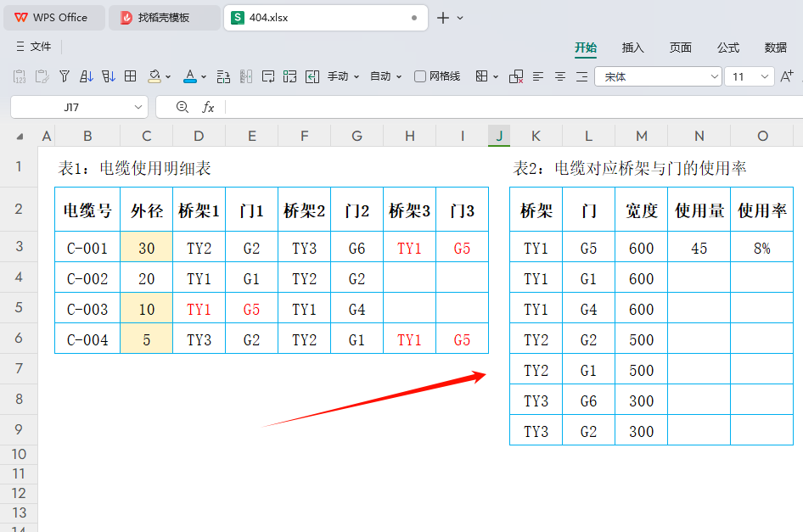Click the green checklist refresh icon

pyautogui.click(x=289, y=77)
